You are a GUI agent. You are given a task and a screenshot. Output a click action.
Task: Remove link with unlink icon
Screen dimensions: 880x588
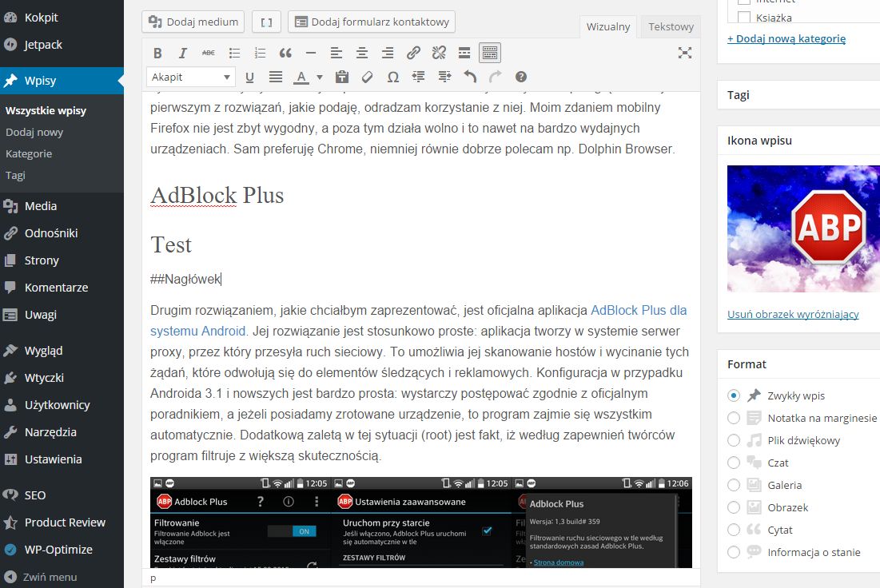click(x=439, y=54)
